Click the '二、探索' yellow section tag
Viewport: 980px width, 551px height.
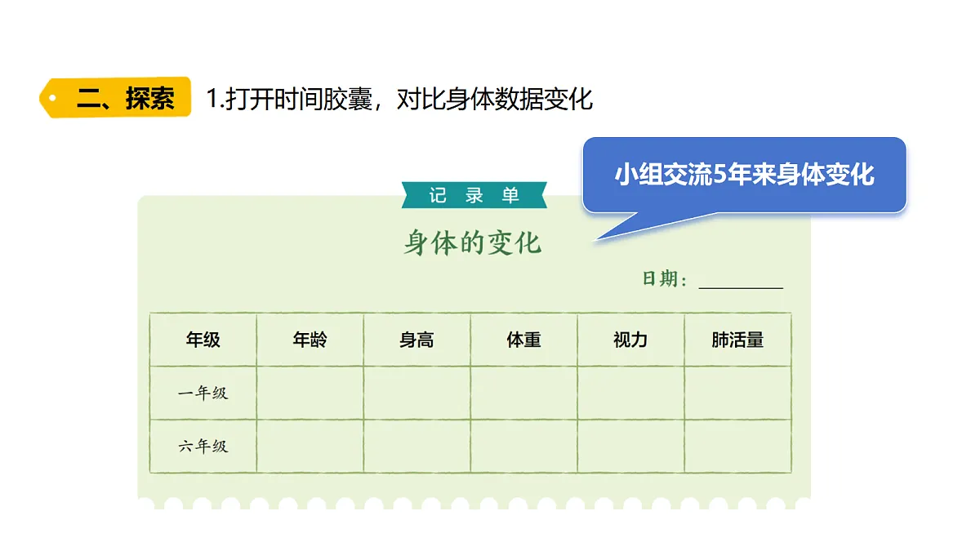click(115, 98)
